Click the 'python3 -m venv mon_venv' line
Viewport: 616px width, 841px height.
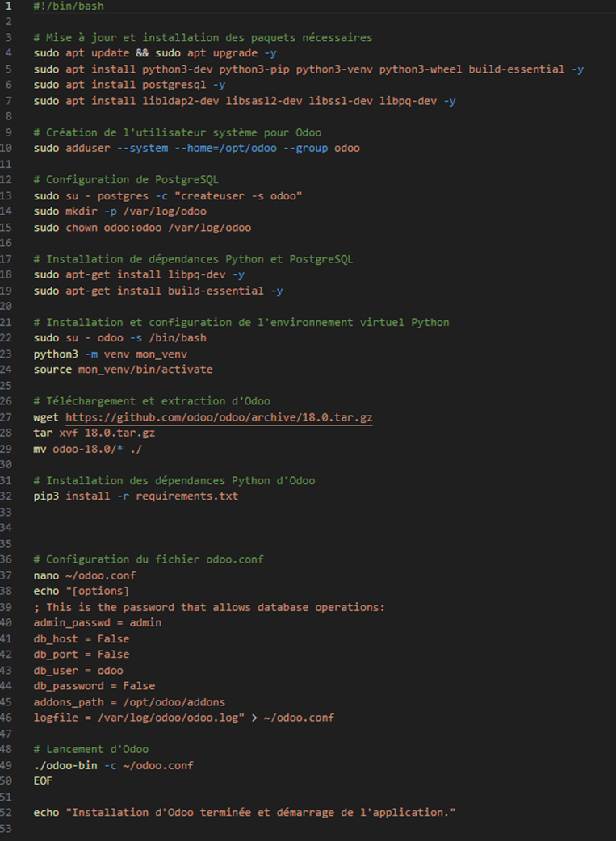pos(111,354)
